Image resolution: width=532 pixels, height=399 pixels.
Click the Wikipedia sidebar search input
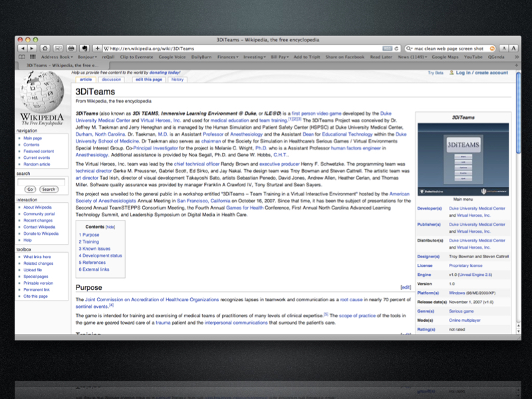(41, 182)
